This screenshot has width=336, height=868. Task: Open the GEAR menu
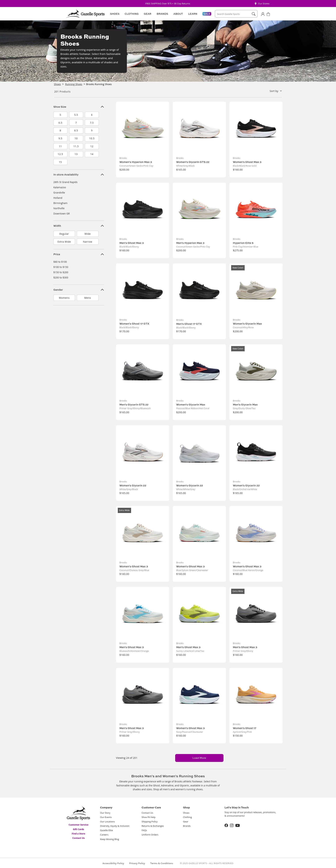pos(147,14)
